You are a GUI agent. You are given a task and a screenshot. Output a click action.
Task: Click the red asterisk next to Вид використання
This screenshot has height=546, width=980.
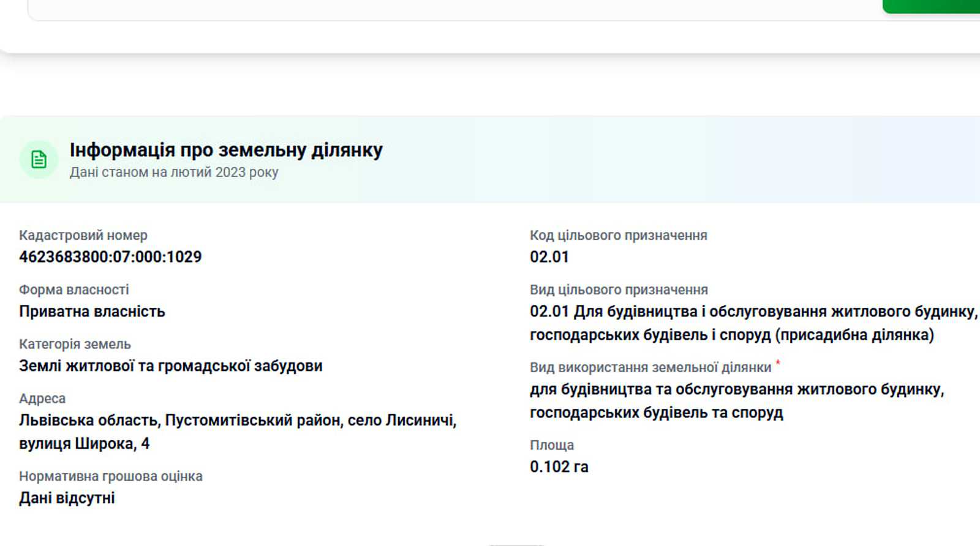click(778, 363)
